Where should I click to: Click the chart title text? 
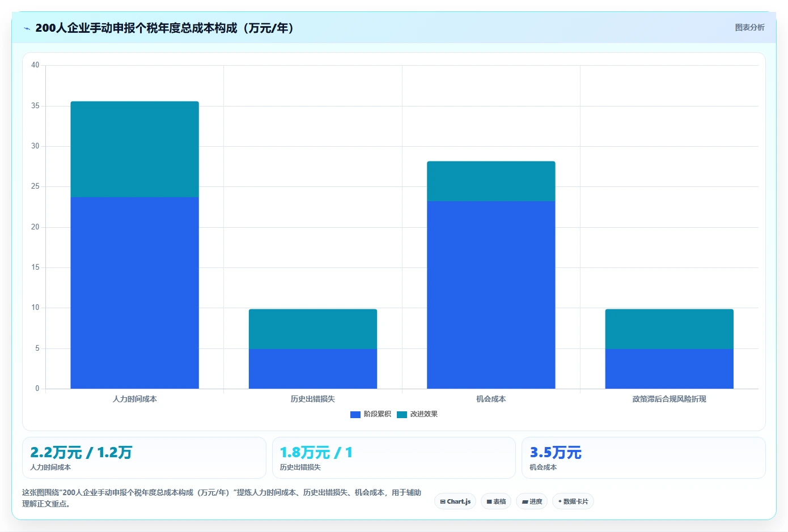[x=165, y=28]
